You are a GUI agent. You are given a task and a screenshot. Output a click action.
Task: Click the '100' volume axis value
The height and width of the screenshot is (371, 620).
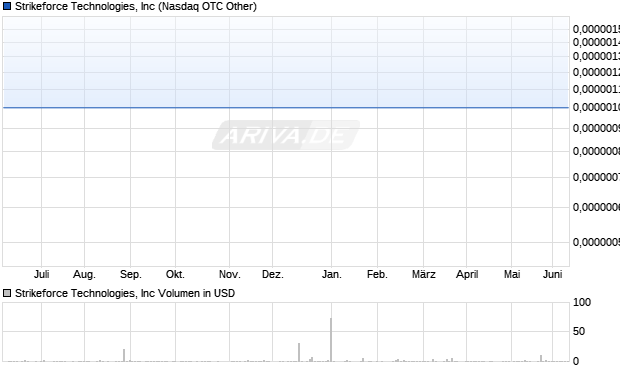click(582, 303)
